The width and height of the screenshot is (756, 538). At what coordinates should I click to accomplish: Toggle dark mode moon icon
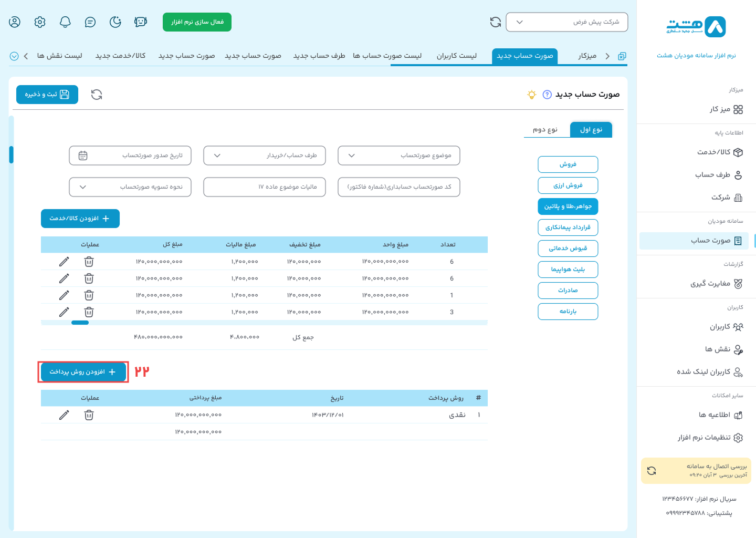point(115,22)
